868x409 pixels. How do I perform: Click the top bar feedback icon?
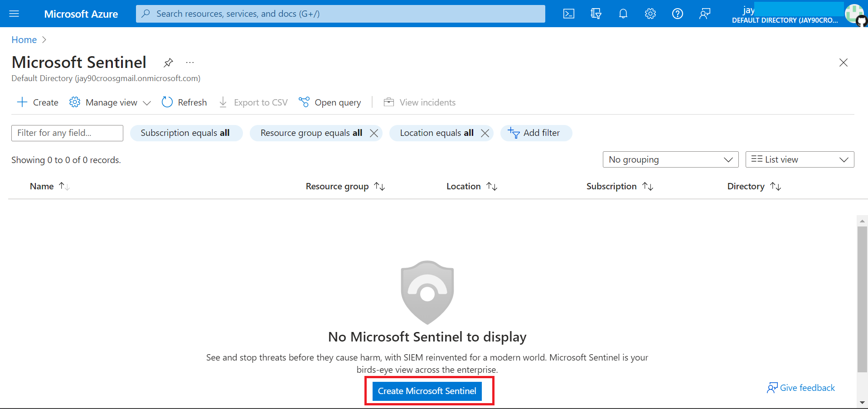705,14
